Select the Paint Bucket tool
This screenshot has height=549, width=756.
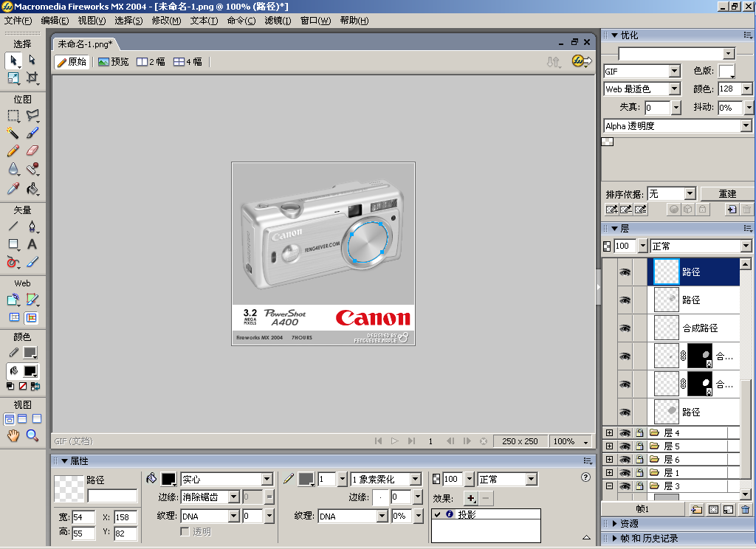coord(32,188)
